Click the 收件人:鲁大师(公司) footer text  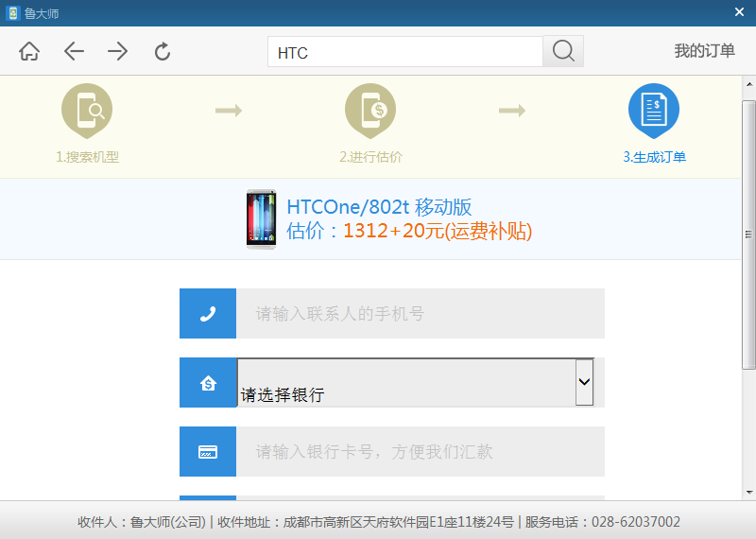pos(142,522)
